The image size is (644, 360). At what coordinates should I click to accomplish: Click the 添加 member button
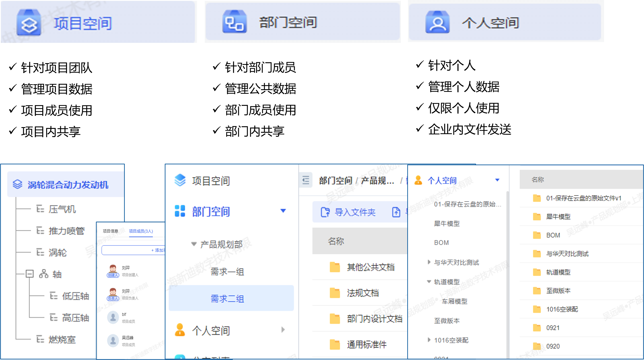[x=157, y=250]
